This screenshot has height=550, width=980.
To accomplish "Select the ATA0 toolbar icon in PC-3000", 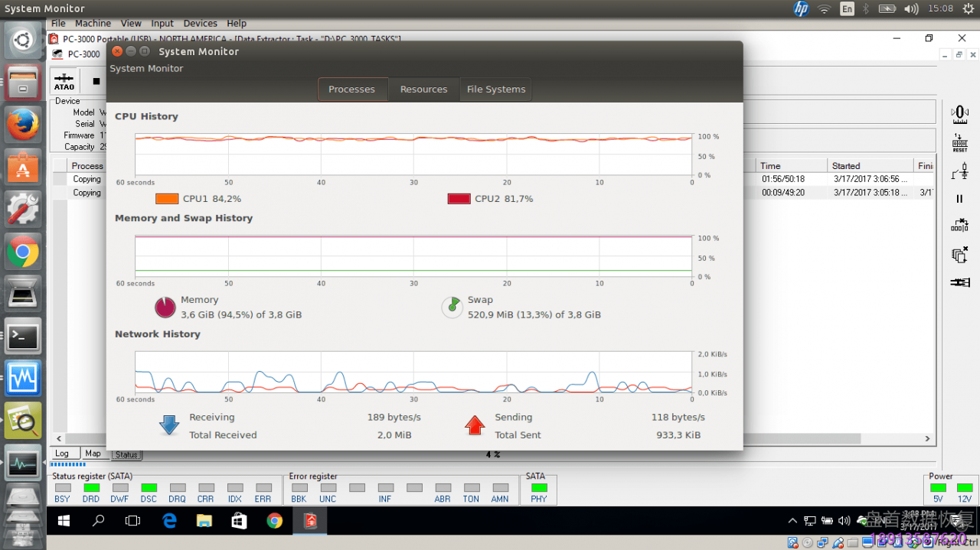I will tap(64, 81).
